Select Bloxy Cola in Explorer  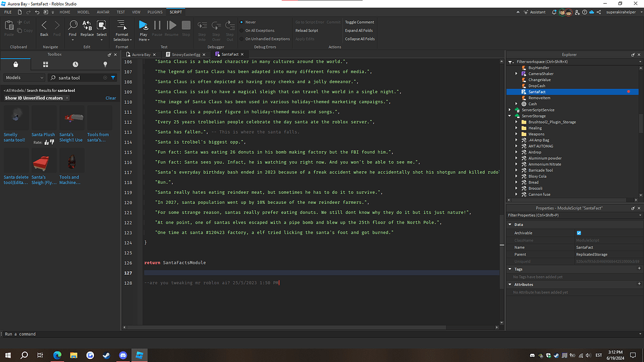coord(537,177)
